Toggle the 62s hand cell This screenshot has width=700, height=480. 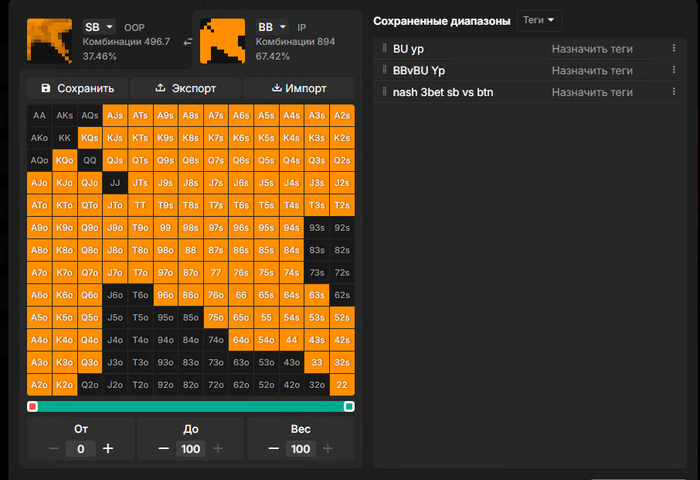coord(342,295)
